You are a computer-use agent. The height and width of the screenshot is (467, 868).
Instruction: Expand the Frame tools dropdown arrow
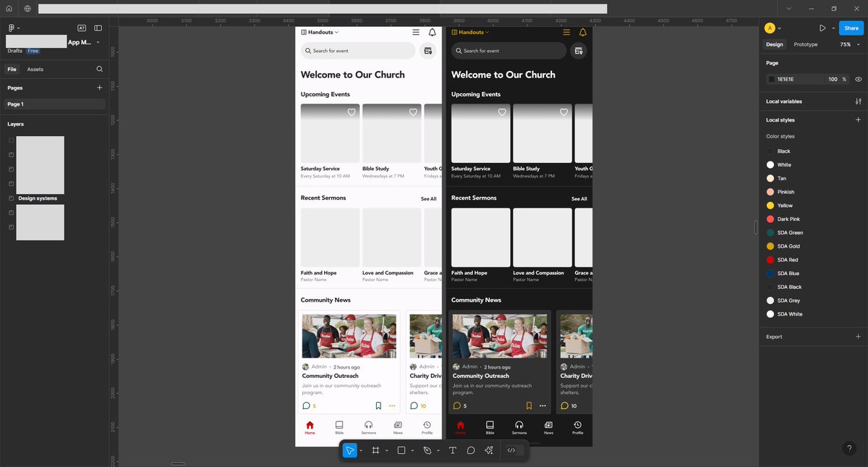point(386,450)
